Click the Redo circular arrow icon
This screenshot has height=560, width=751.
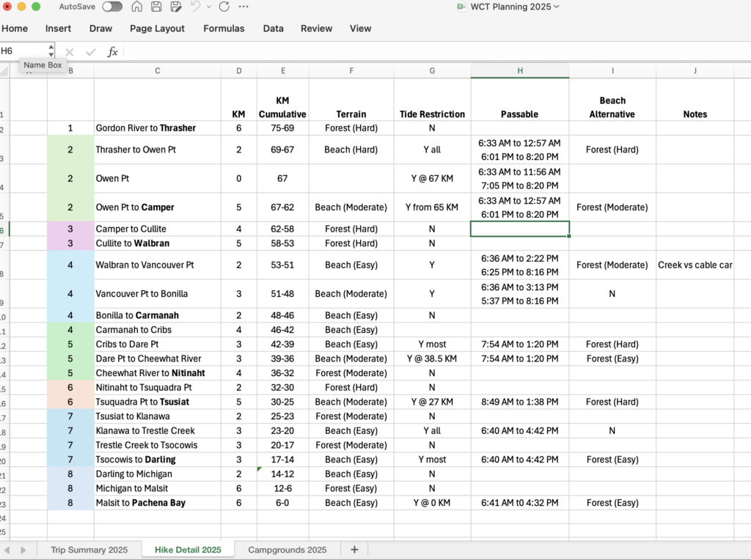coord(224,7)
